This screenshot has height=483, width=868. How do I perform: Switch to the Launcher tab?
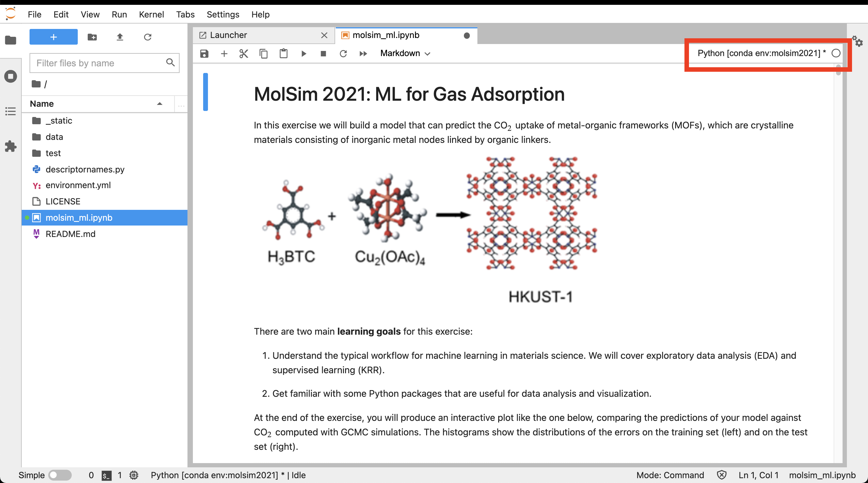coord(228,35)
